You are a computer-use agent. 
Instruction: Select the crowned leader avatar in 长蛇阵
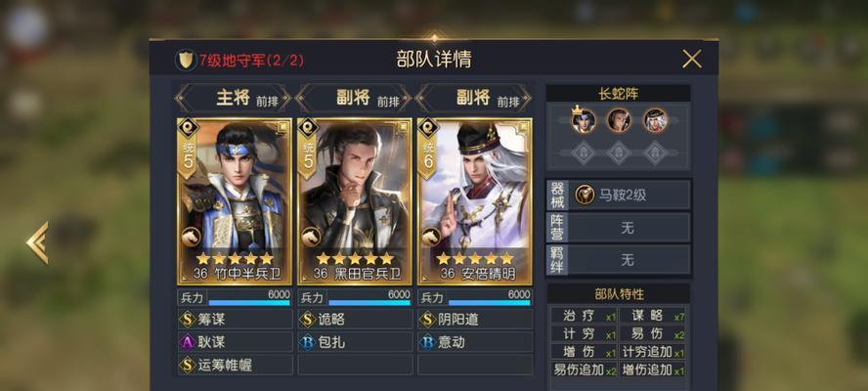(x=584, y=120)
